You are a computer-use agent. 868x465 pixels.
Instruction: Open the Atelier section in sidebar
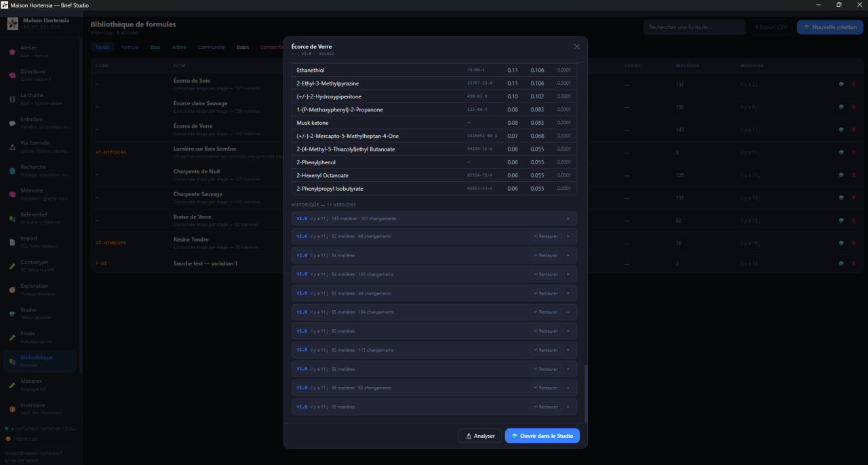(39, 52)
